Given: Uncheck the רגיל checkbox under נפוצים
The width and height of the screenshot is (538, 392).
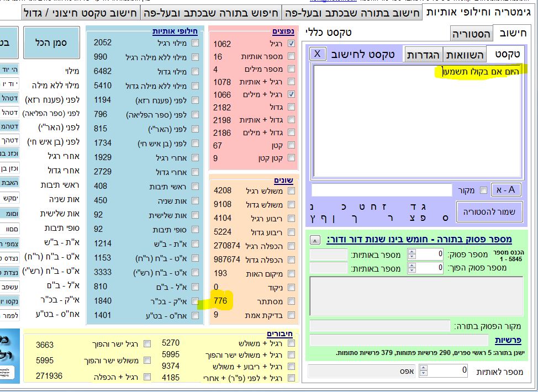Looking at the screenshot, I should tap(292, 44).
